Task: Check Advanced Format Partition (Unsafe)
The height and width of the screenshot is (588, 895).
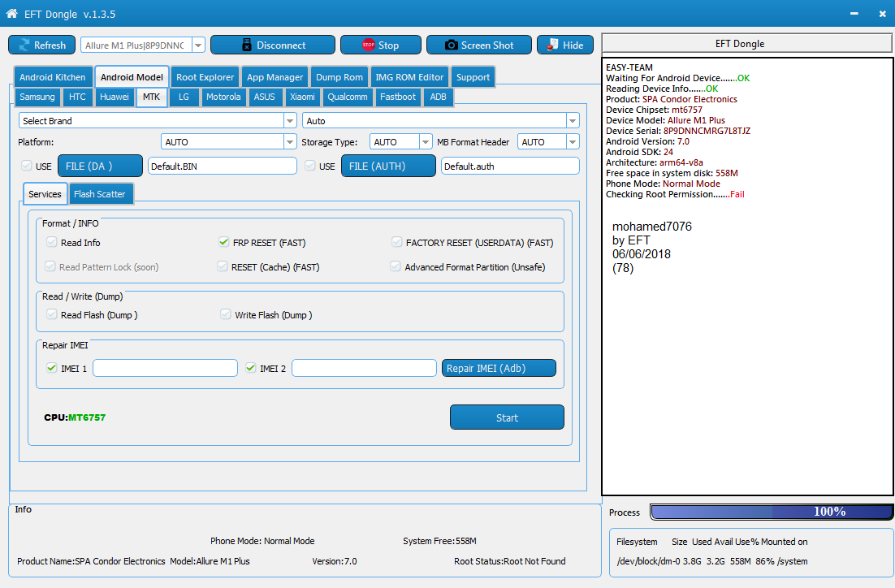Action: pos(395,266)
